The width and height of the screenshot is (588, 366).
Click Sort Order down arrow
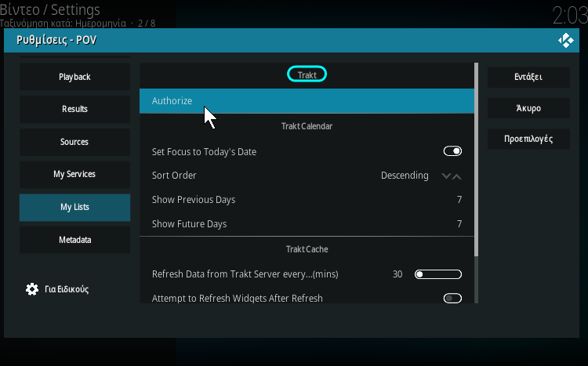tap(447, 176)
